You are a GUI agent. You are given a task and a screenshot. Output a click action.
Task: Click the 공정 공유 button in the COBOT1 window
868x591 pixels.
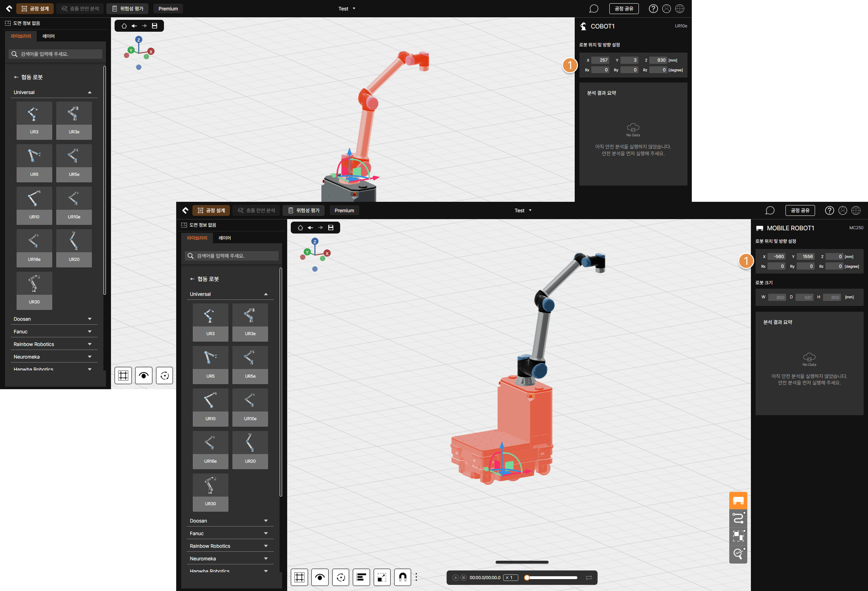pos(624,9)
